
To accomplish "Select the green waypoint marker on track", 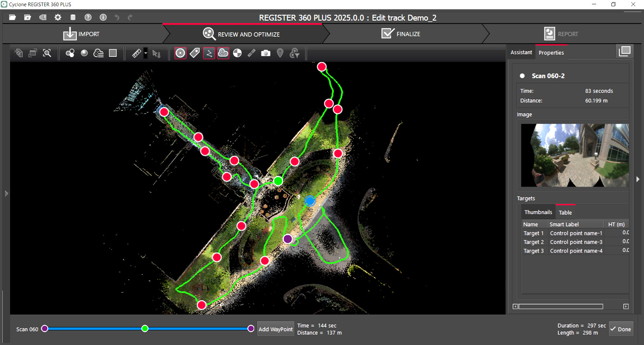I will [x=278, y=181].
